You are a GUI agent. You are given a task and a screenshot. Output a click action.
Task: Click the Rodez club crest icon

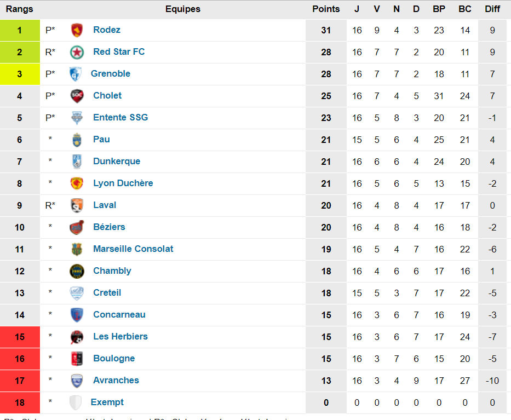(77, 30)
